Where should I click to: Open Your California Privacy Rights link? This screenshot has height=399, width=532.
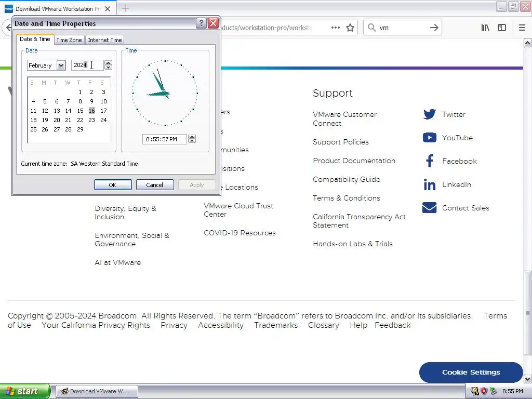coord(96,325)
